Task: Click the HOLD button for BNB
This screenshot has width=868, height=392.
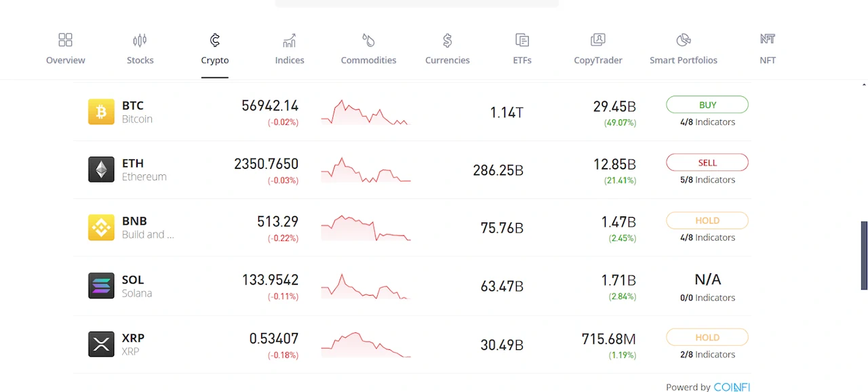Action: coord(707,220)
